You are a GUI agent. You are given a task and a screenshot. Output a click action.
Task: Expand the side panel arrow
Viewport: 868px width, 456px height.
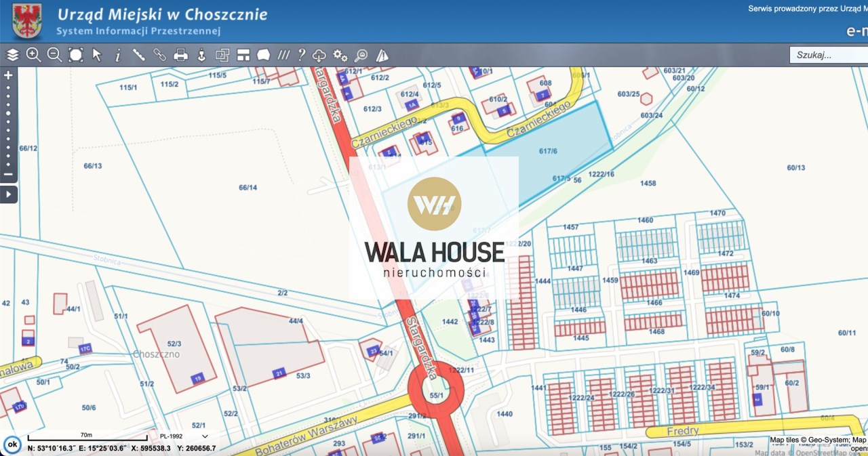pyautogui.click(x=8, y=194)
